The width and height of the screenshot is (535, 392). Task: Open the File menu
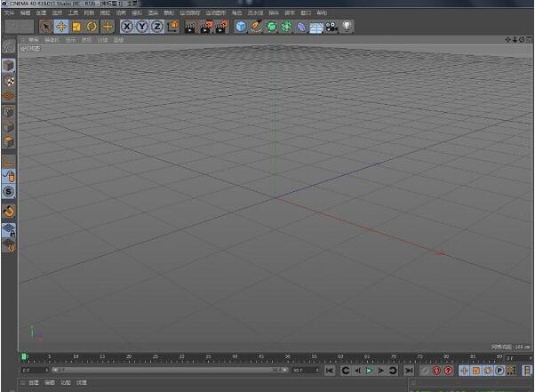tap(9, 13)
